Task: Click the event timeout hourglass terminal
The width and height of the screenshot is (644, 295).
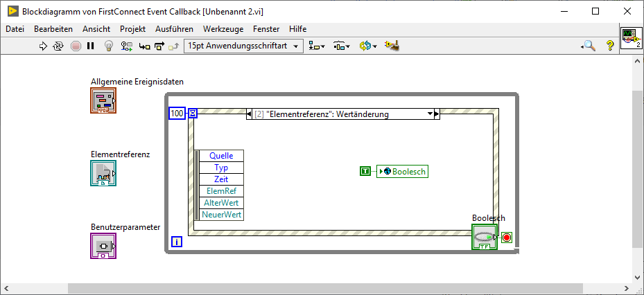Action: point(193,114)
